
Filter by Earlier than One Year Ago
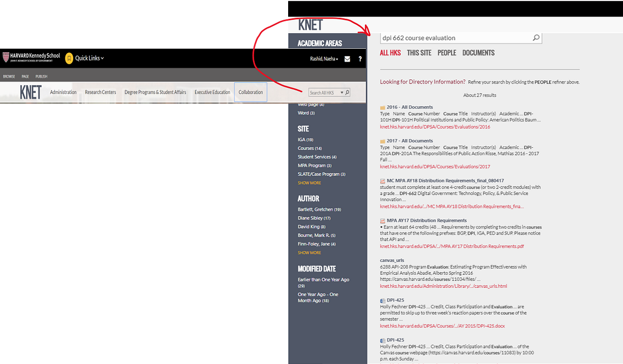coord(323,283)
